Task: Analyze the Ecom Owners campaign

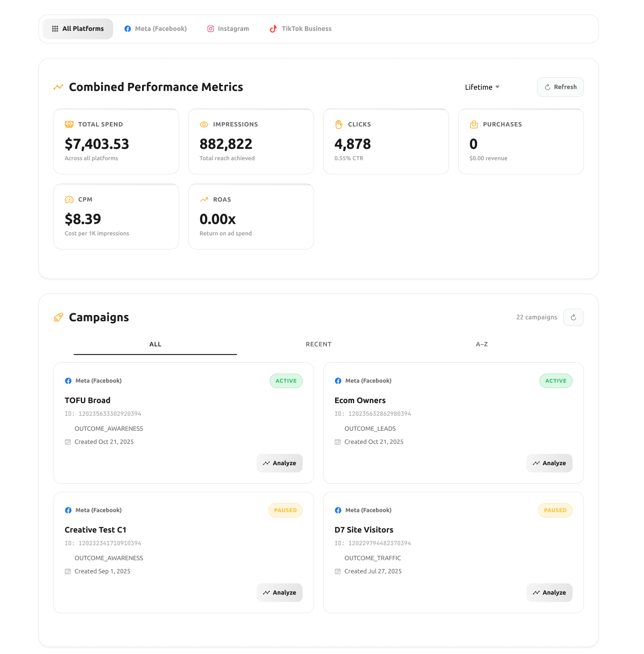Action: point(549,463)
